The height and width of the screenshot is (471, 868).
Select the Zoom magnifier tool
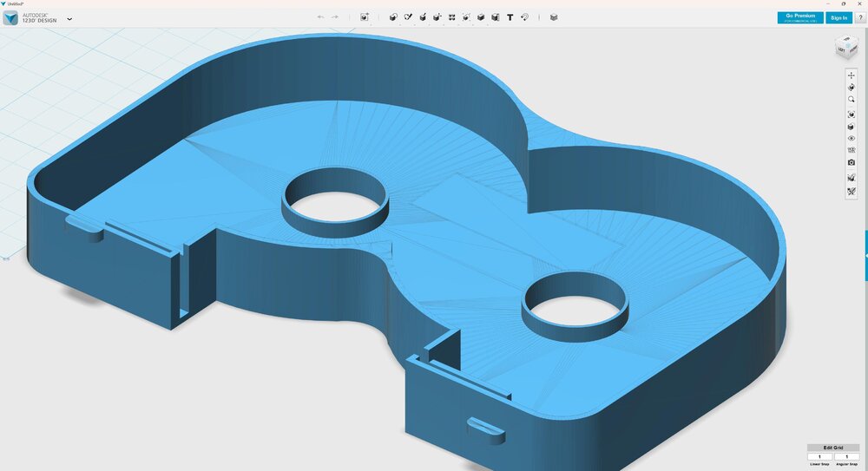tap(852, 100)
